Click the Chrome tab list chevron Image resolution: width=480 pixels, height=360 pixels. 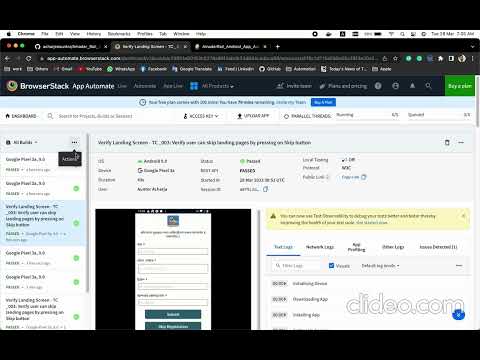pyautogui.click(x=473, y=47)
